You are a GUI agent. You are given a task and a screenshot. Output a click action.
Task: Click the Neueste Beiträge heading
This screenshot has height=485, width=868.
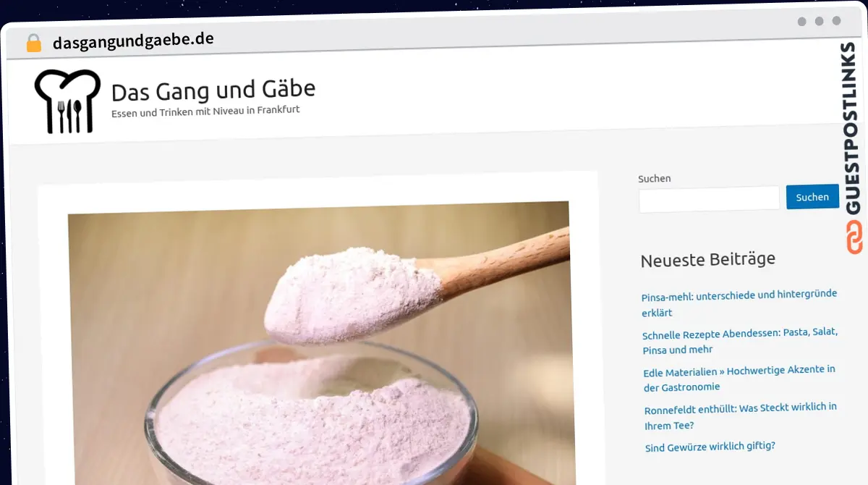707,260
